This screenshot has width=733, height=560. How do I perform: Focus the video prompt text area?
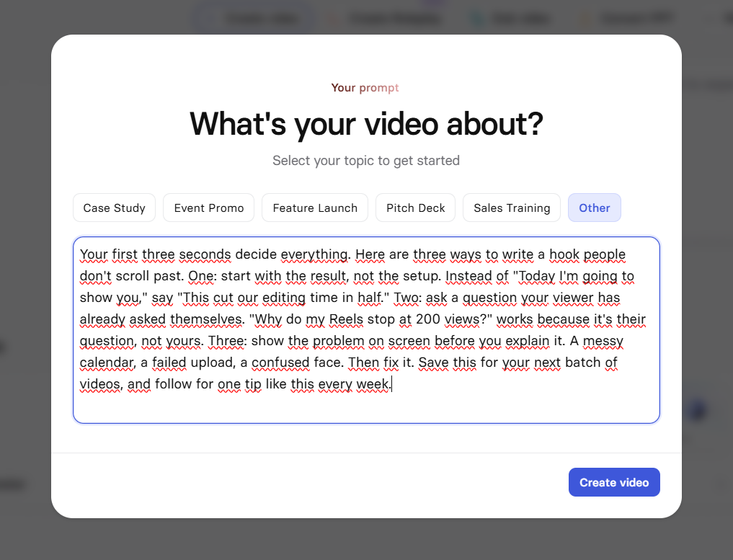366,330
